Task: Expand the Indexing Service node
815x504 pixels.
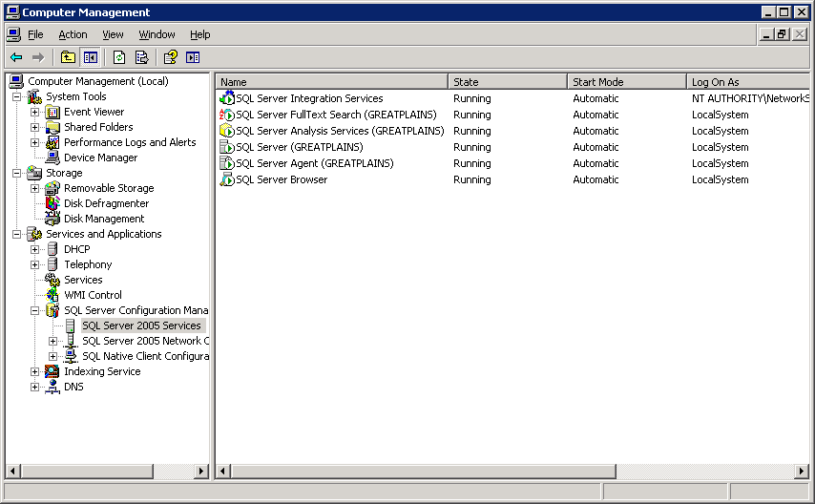Action: click(x=34, y=371)
